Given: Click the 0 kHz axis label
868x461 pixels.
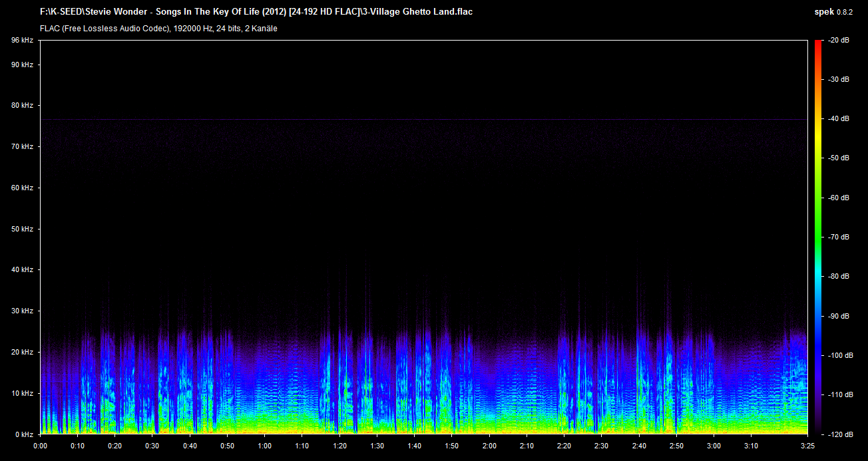Looking at the screenshot, I should point(24,434).
